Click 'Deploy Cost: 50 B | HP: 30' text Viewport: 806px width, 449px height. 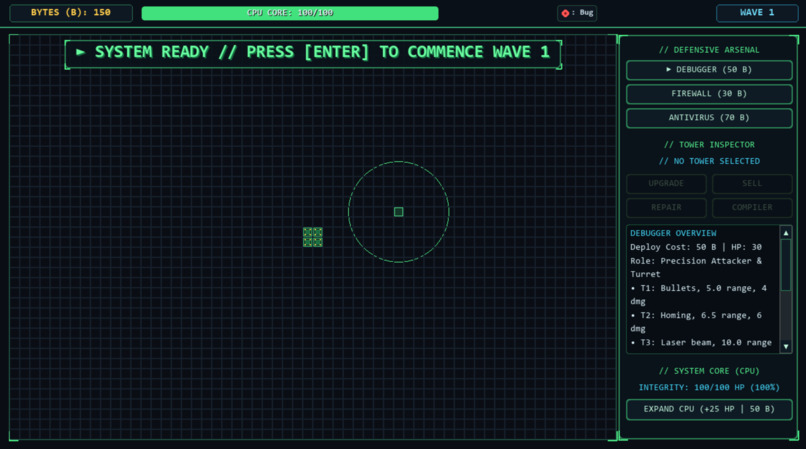[x=696, y=247]
